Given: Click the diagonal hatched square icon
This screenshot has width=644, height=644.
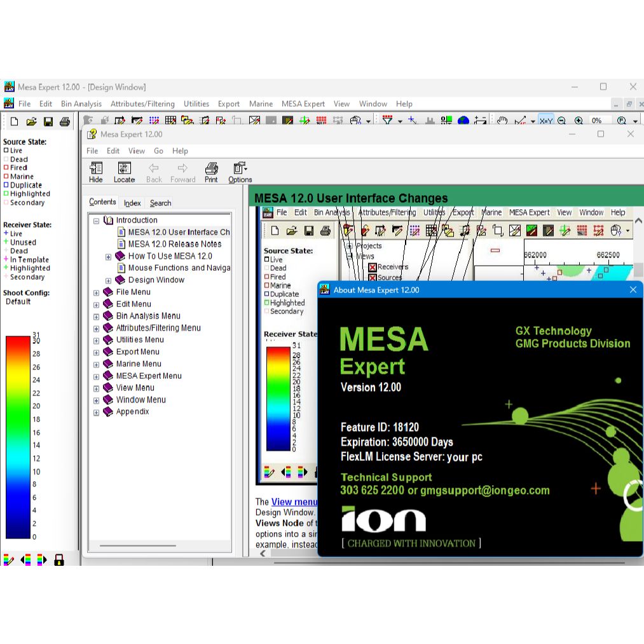Looking at the screenshot, I should coord(287,120).
